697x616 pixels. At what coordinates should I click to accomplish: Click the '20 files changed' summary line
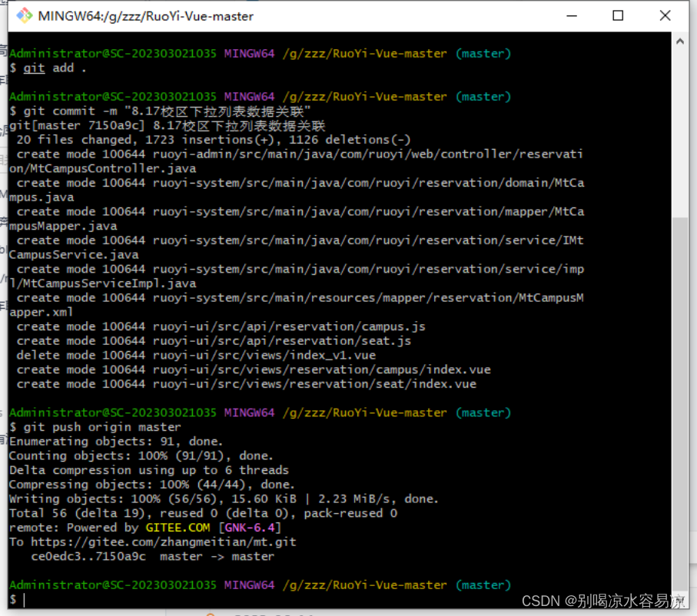tap(214, 140)
